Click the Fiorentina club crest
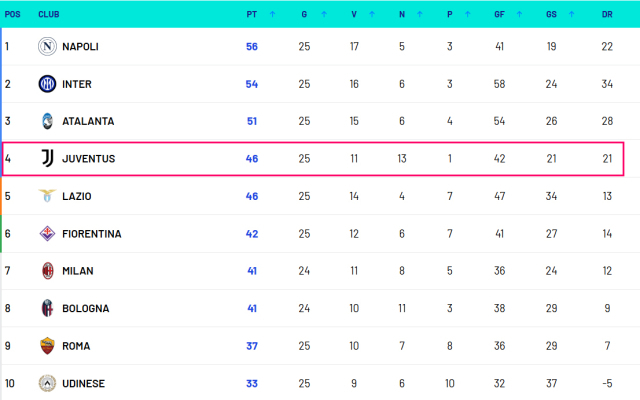Image resolution: width=640 pixels, height=400 pixels. point(47,233)
